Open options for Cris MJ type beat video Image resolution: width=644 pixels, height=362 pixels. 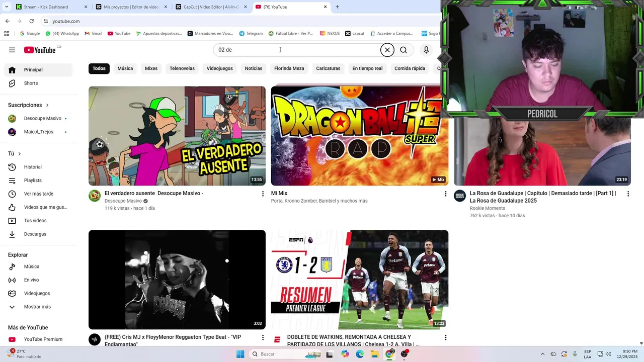coord(263,337)
